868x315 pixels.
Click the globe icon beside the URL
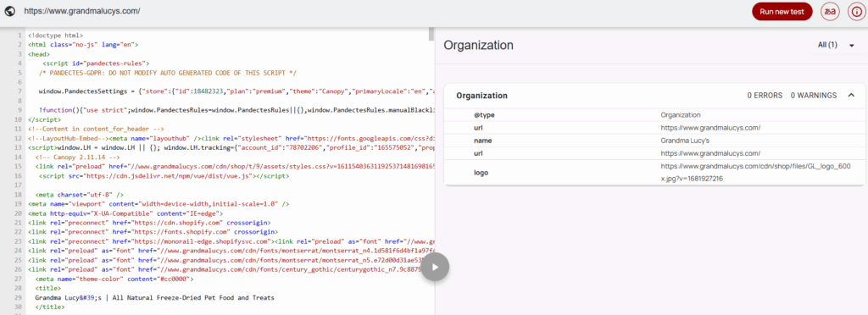point(9,11)
